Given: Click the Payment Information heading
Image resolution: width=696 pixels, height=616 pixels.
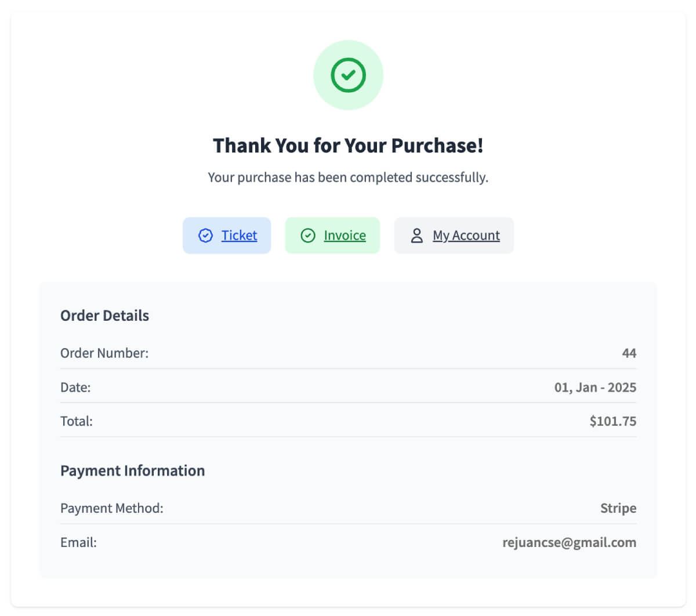Looking at the screenshot, I should pos(132,470).
